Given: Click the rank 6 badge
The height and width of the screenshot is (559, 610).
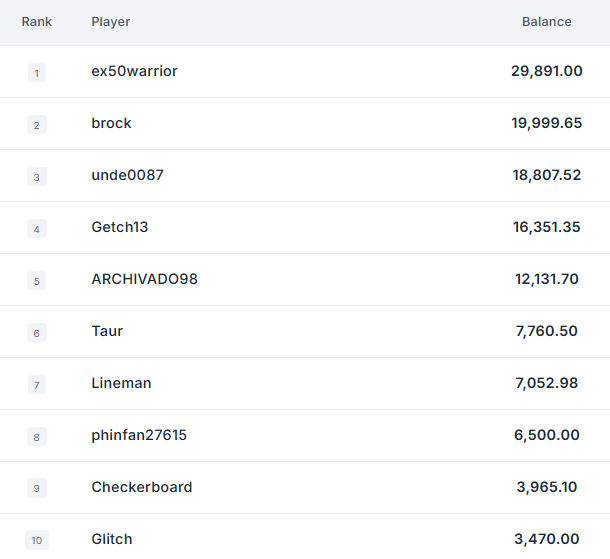Looking at the screenshot, I should coord(37,332).
